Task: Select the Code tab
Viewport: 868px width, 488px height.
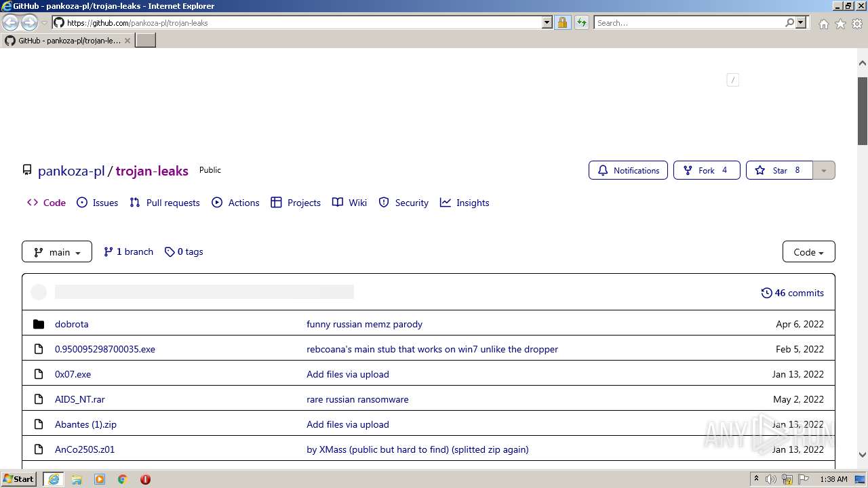Action: click(47, 203)
